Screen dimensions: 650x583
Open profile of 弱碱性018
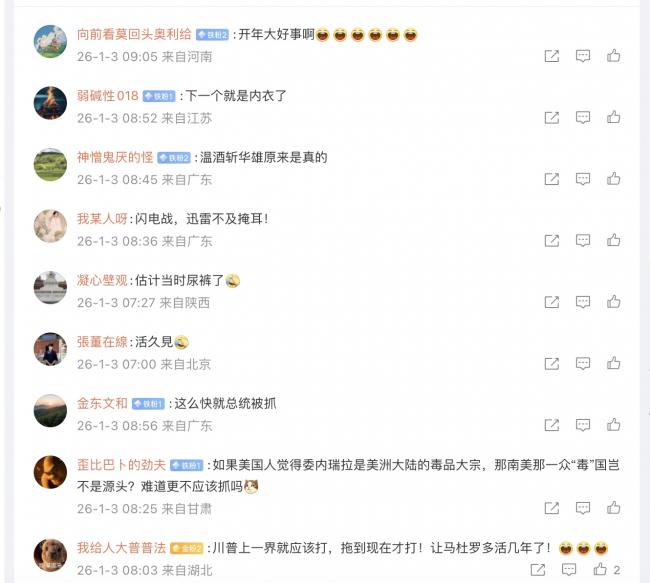(107, 96)
